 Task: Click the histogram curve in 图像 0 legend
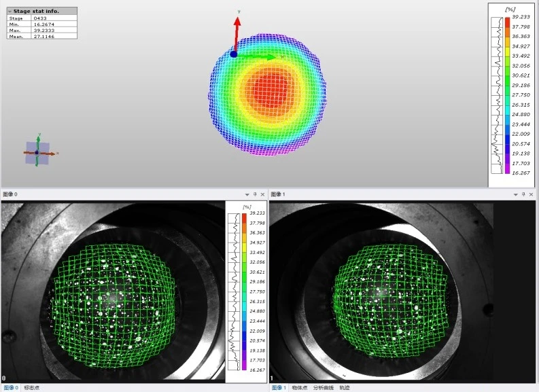[x=234, y=291]
